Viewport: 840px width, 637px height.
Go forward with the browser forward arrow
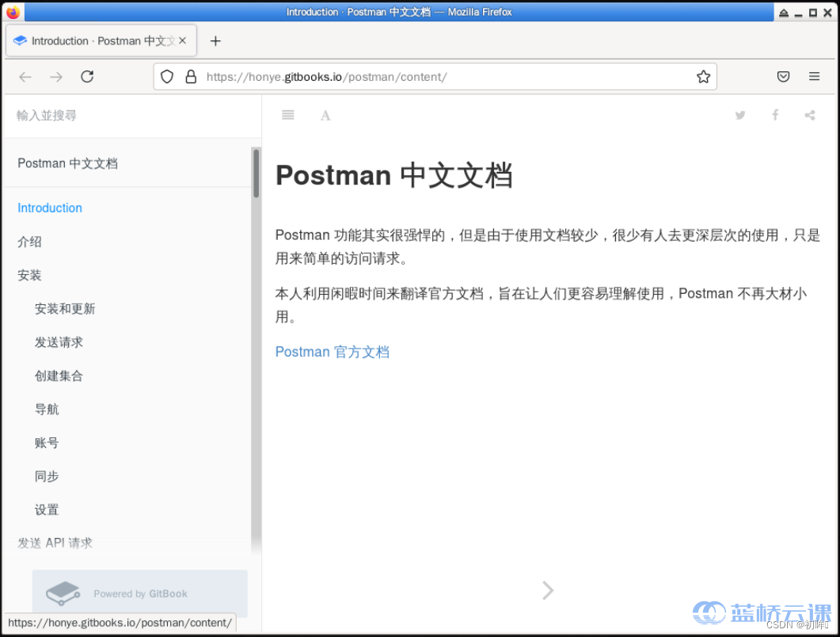[56, 77]
